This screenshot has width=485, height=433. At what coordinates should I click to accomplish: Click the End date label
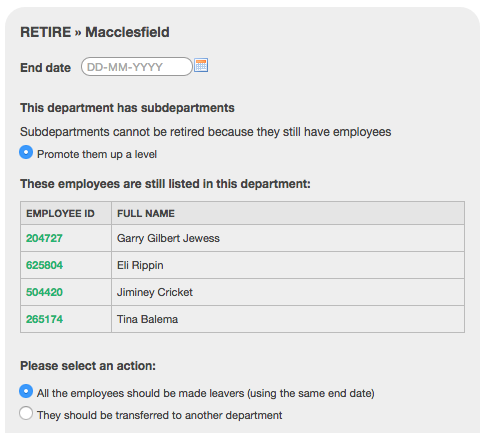(x=46, y=68)
